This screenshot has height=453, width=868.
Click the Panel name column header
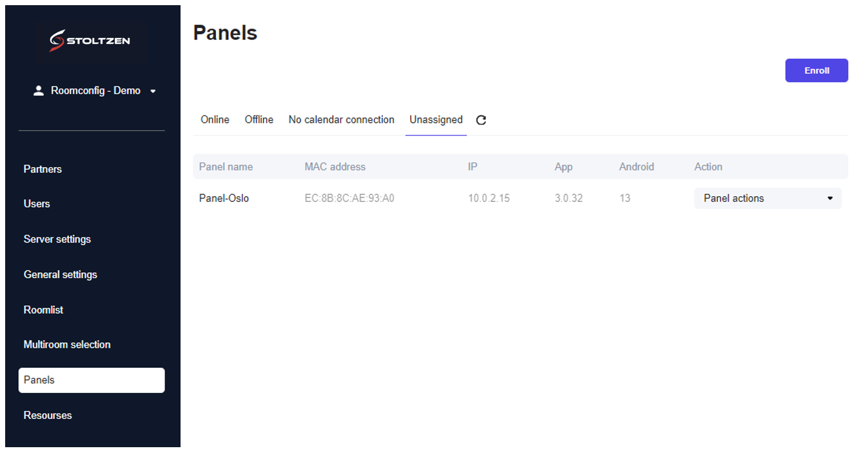tap(226, 167)
